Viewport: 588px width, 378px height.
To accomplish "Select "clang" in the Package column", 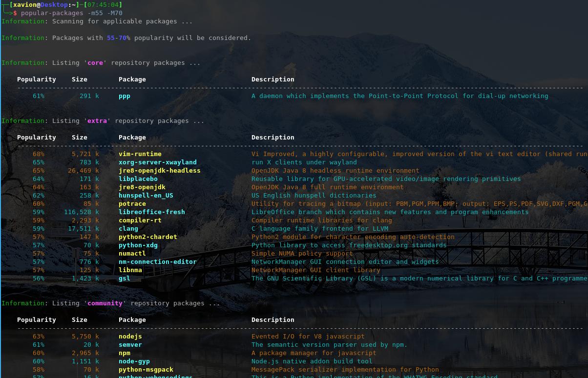I will pos(128,229).
